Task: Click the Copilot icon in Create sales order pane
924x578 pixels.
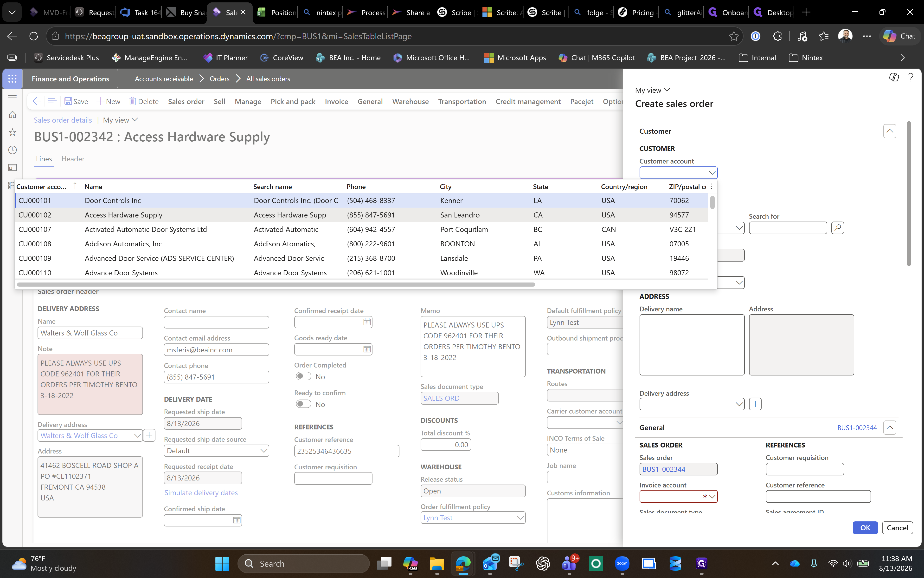Action: pos(894,77)
